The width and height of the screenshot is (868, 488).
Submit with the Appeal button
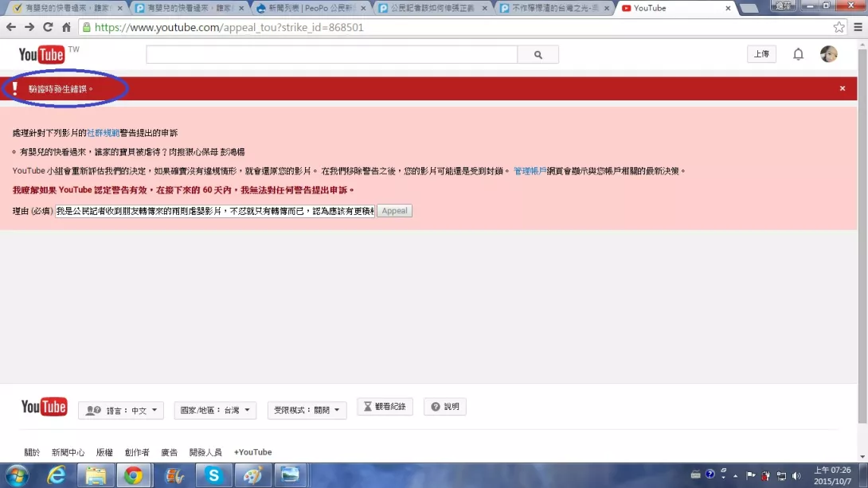(394, 211)
